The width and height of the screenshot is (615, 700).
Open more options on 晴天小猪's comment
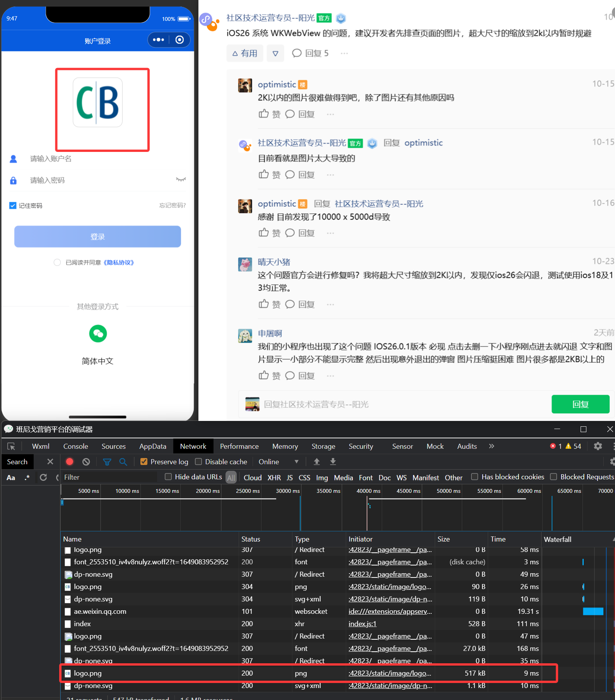pos(330,305)
